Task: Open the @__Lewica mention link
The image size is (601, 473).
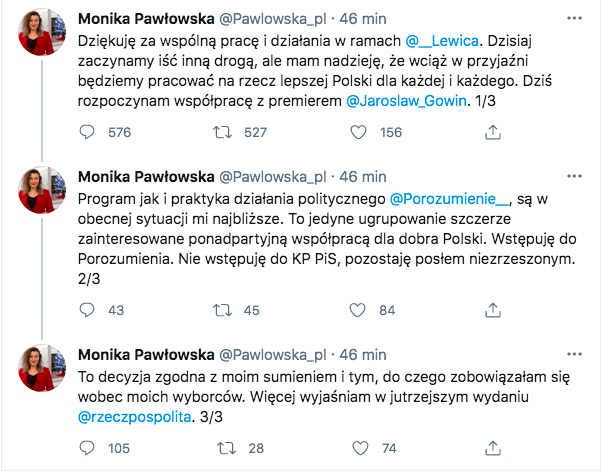Action: tap(443, 41)
